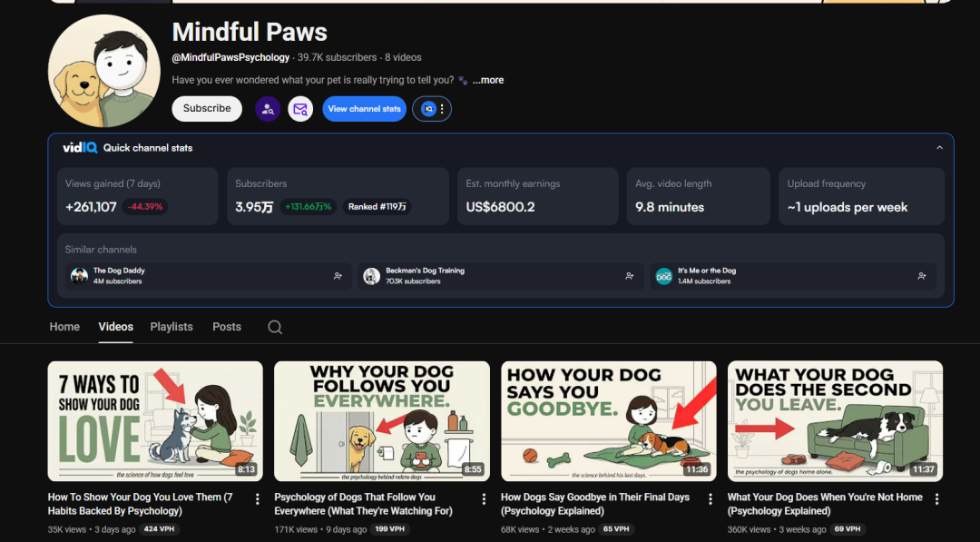
Task: Click the 9.8 minutes average length value
Action: (x=670, y=207)
